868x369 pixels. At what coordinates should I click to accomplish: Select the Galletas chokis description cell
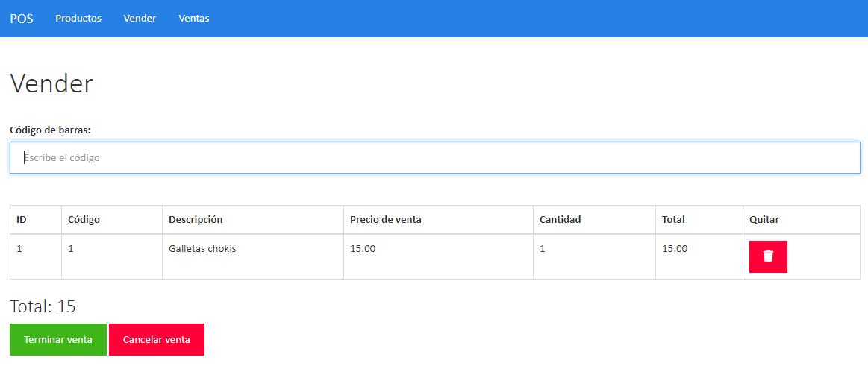(253, 256)
